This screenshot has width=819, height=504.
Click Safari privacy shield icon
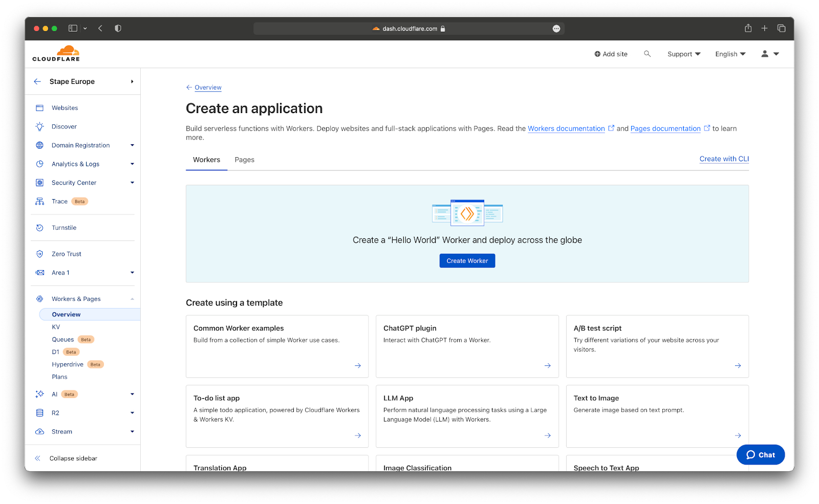pyautogui.click(x=118, y=28)
